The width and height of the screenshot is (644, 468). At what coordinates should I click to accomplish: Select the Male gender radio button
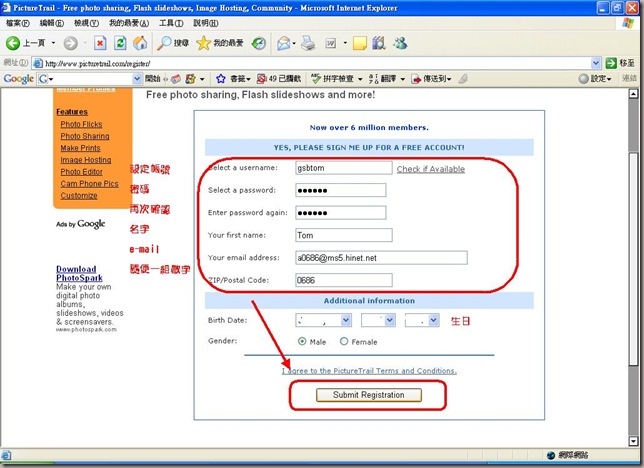tap(302, 341)
